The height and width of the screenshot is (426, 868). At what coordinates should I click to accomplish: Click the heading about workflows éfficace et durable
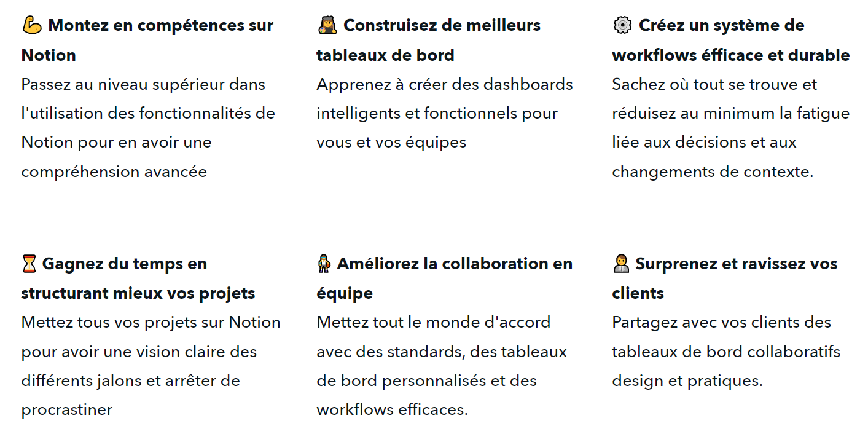[731, 40]
